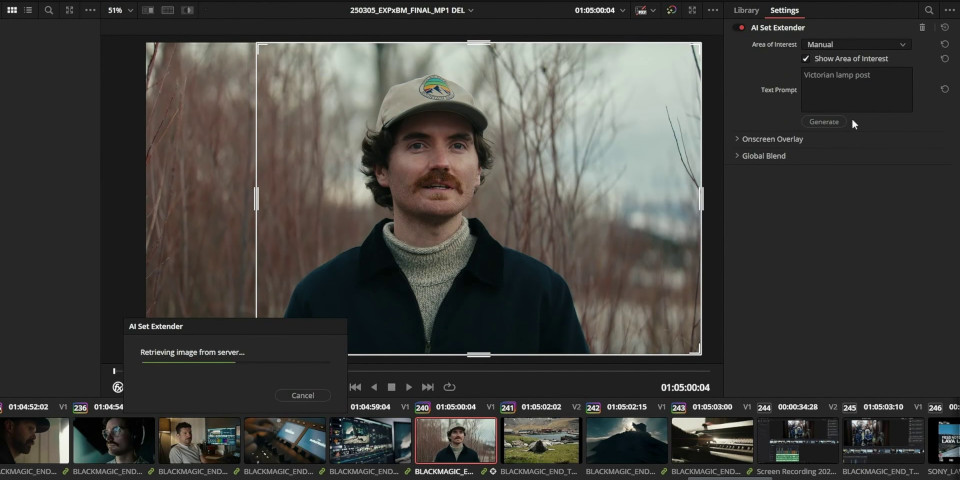Image resolution: width=960 pixels, height=480 pixels.
Task: Click the keyframe diamond icon under clip 240
Action: click(493, 472)
